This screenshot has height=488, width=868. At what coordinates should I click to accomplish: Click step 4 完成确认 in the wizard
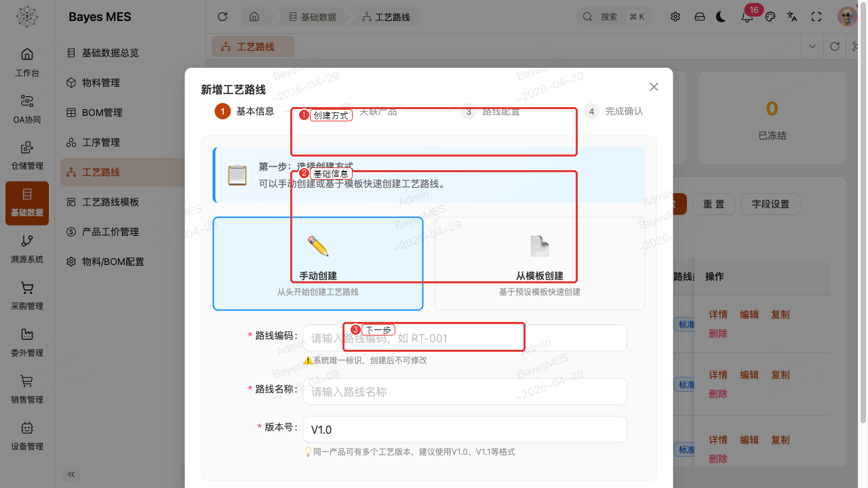pos(614,111)
